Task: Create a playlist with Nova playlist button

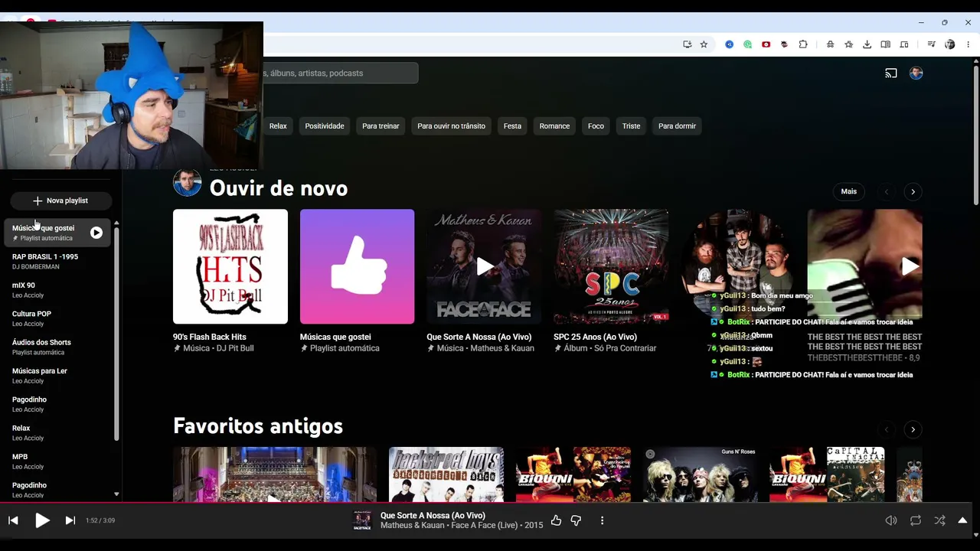Action: coord(61,201)
